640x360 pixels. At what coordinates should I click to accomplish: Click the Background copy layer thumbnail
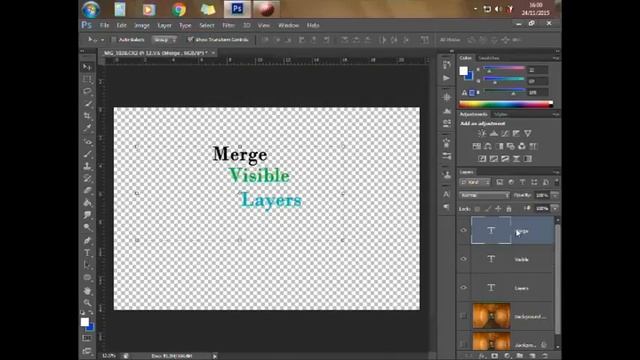491,316
